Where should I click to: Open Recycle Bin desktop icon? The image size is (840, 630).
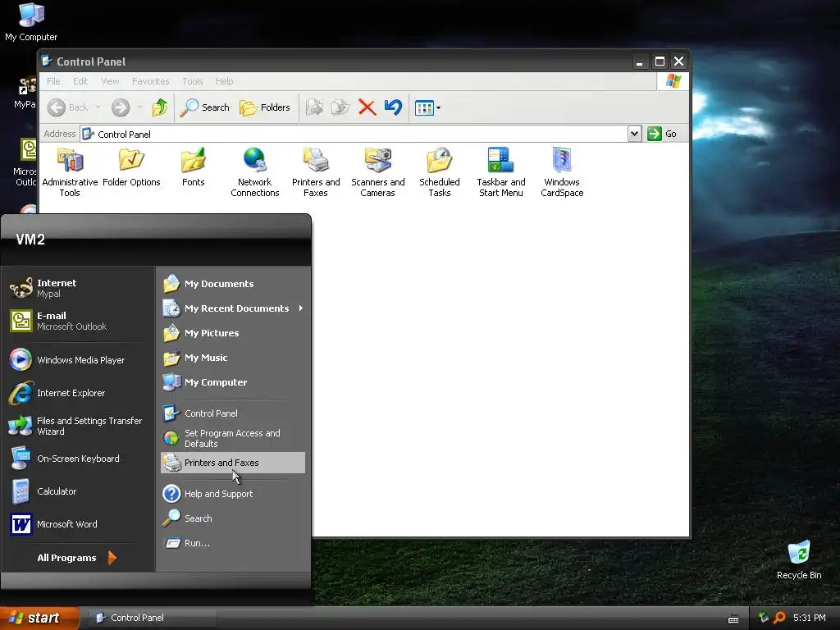click(x=799, y=560)
